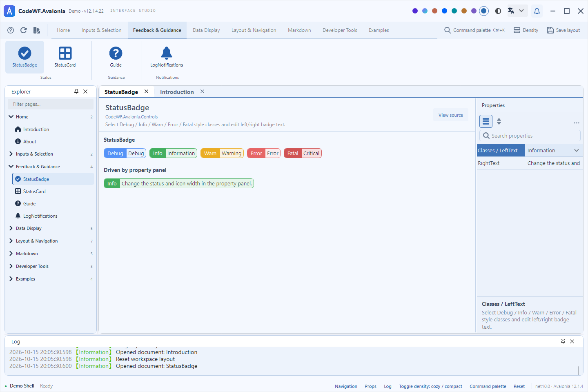Toggle Density setting in toolbar
Viewport: 588px width, 392px height.
[x=526, y=30]
